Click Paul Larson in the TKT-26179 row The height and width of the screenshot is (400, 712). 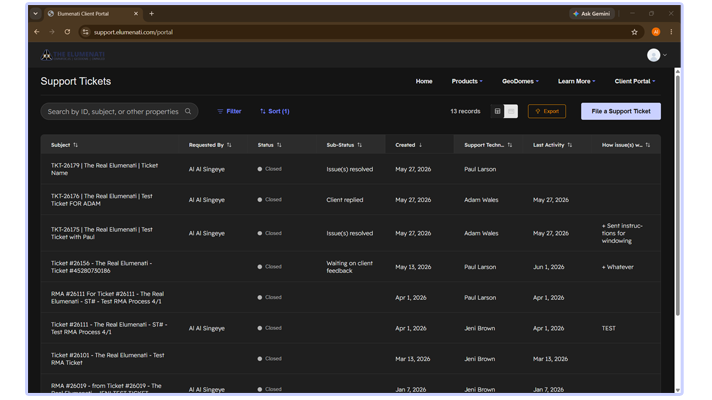(x=480, y=169)
